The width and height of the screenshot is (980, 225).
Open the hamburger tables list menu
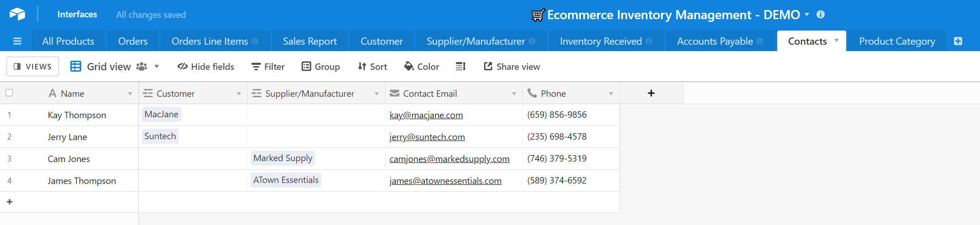coord(17,42)
